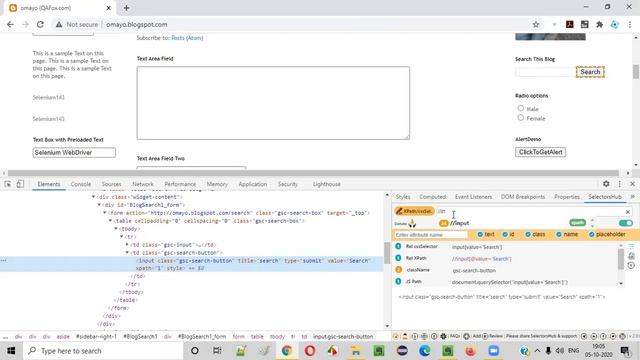
Task: Collapse the tbody node
Action: [116, 229]
